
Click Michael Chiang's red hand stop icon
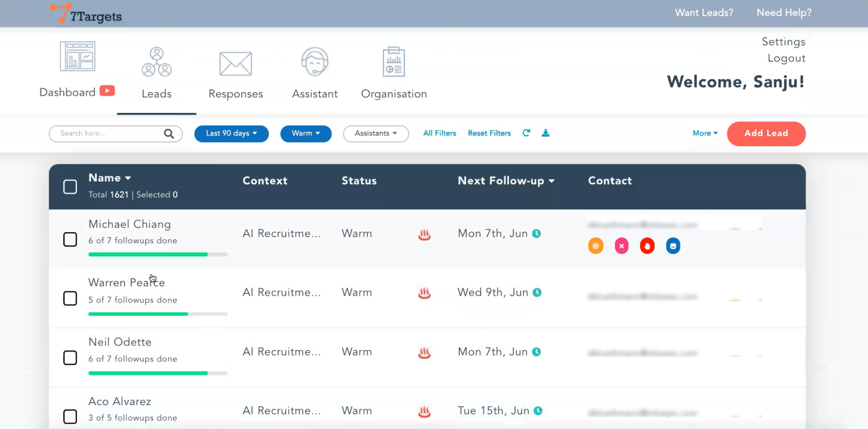pos(647,246)
